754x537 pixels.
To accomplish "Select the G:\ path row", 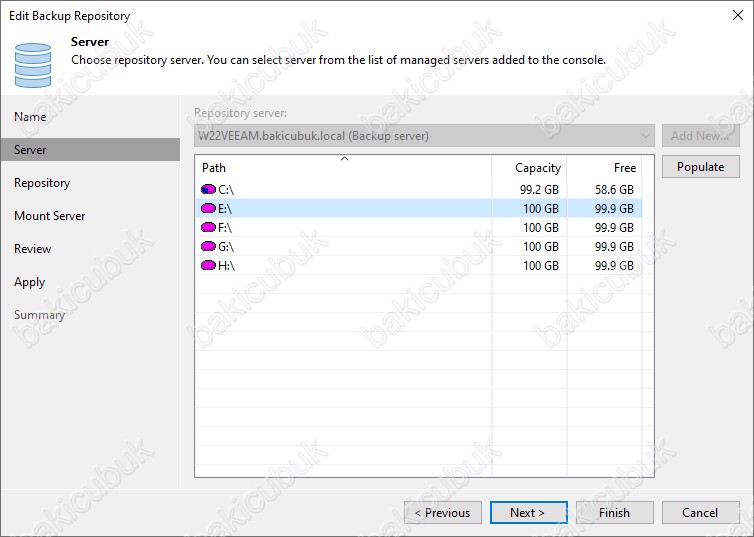I will coord(418,246).
